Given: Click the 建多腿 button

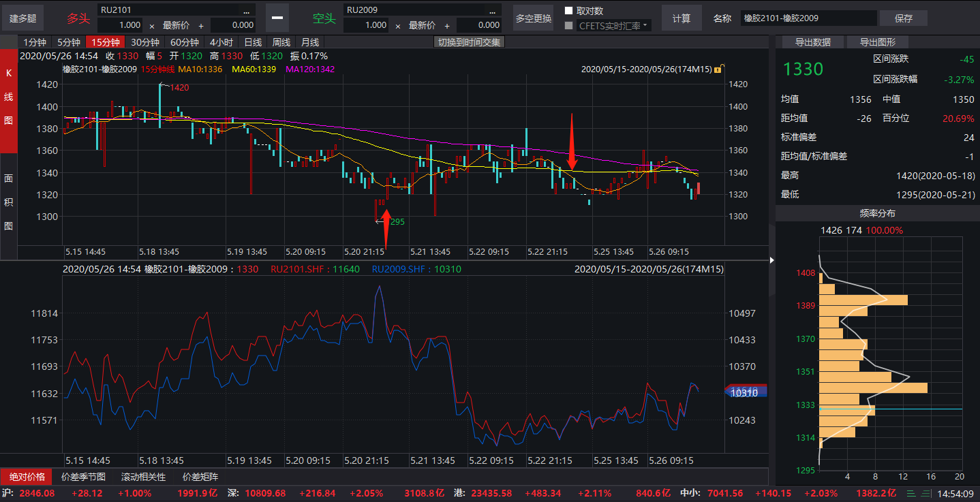Looking at the screenshot, I should [23, 18].
